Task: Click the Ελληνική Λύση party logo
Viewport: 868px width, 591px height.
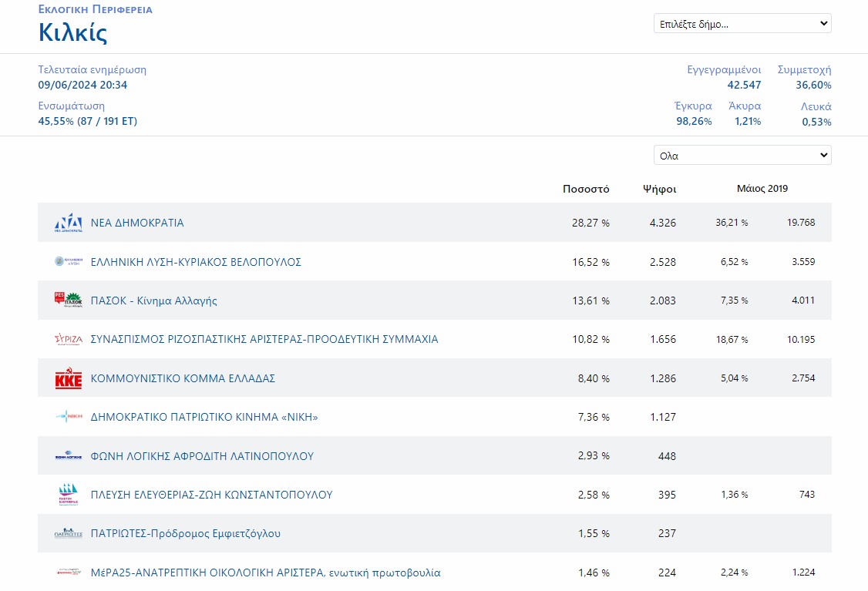Action: click(x=68, y=262)
